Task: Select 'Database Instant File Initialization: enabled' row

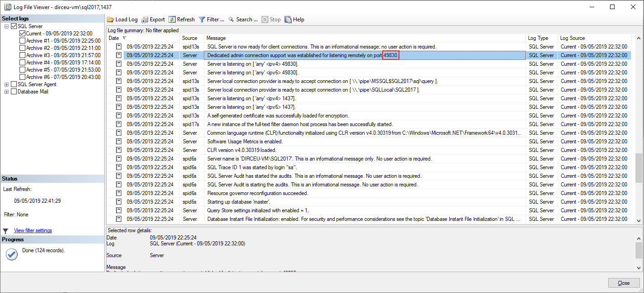Action: [x=369, y=219]
